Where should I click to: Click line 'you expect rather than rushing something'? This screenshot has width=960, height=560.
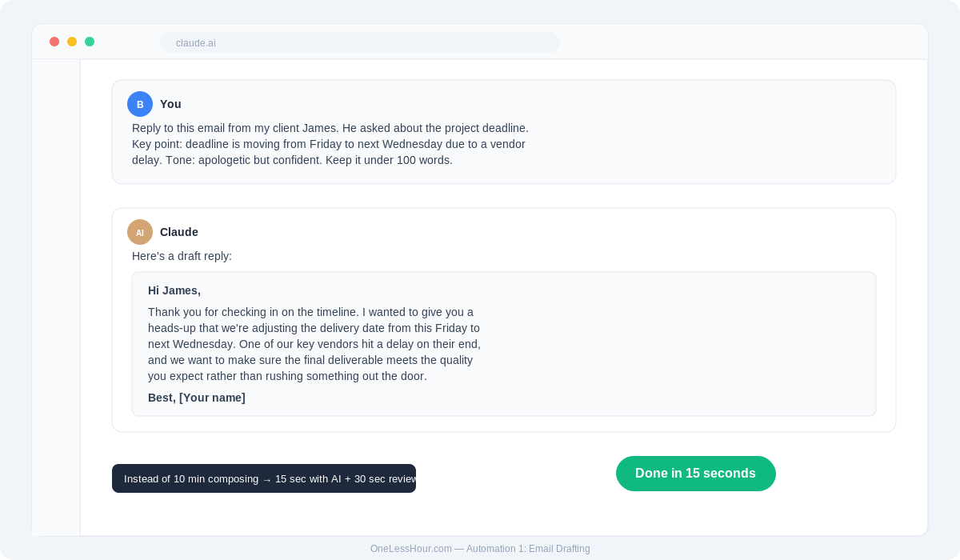pos(287,376)
